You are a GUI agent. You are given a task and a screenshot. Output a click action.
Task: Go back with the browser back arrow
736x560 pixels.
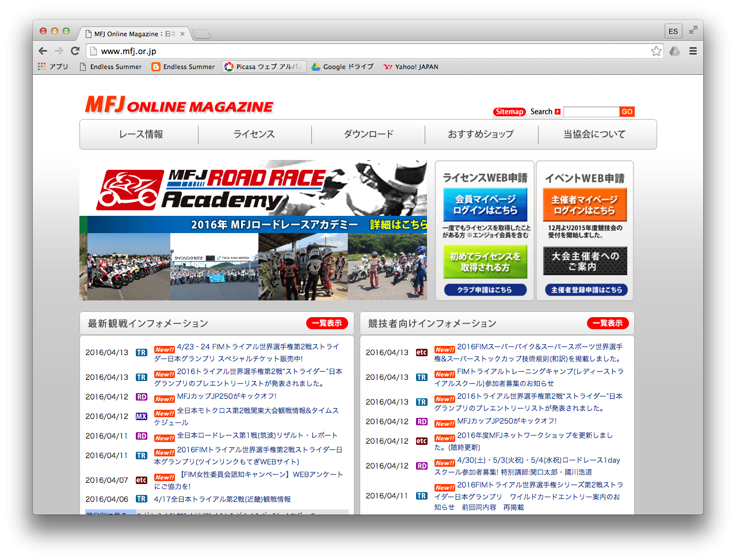(43, 51)
